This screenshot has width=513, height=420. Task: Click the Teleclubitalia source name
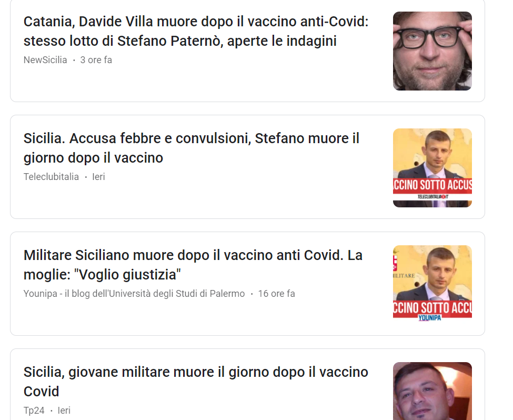click(51, 177)
